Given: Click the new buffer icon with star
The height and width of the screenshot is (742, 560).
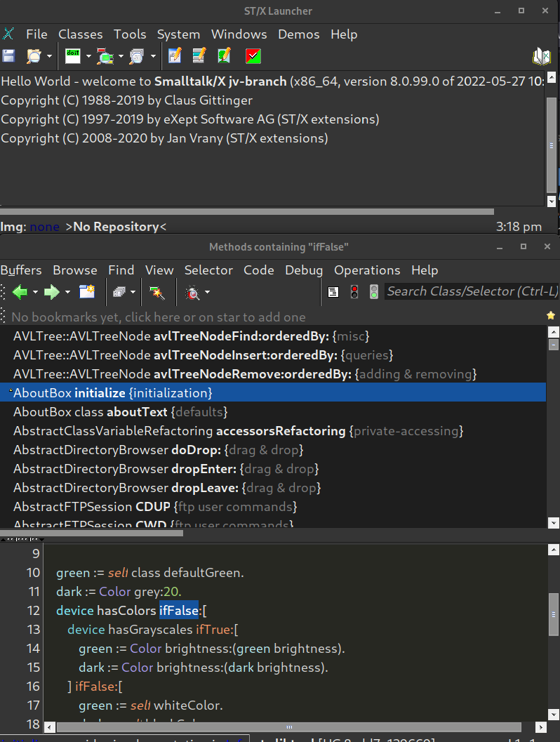Looking at the screenshot, I should click(x=87, y=291).
